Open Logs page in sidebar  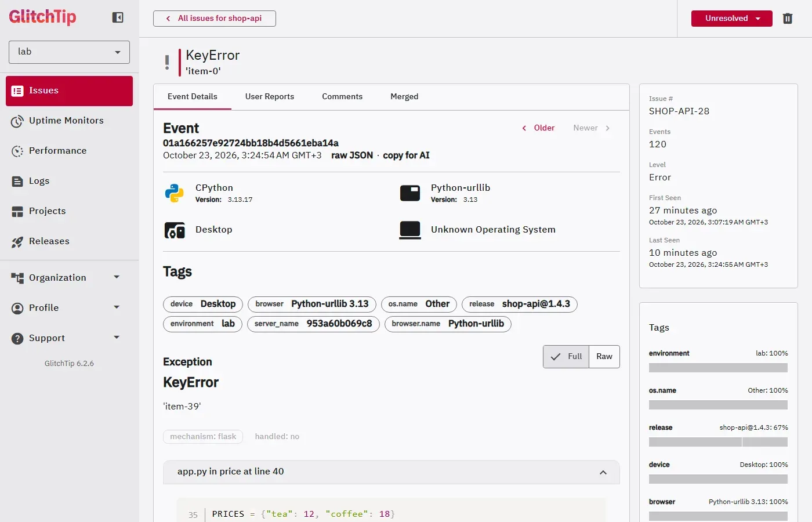click(69, 181)
